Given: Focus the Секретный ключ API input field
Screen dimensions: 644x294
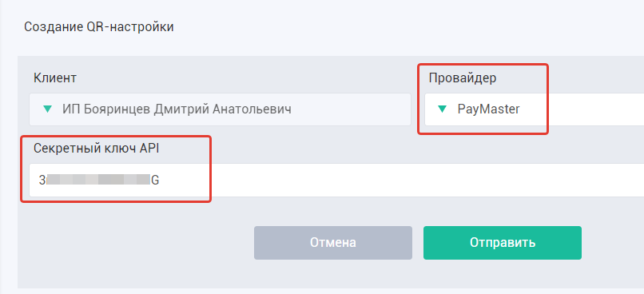Looking at the screenshot, I should point(336,181).
